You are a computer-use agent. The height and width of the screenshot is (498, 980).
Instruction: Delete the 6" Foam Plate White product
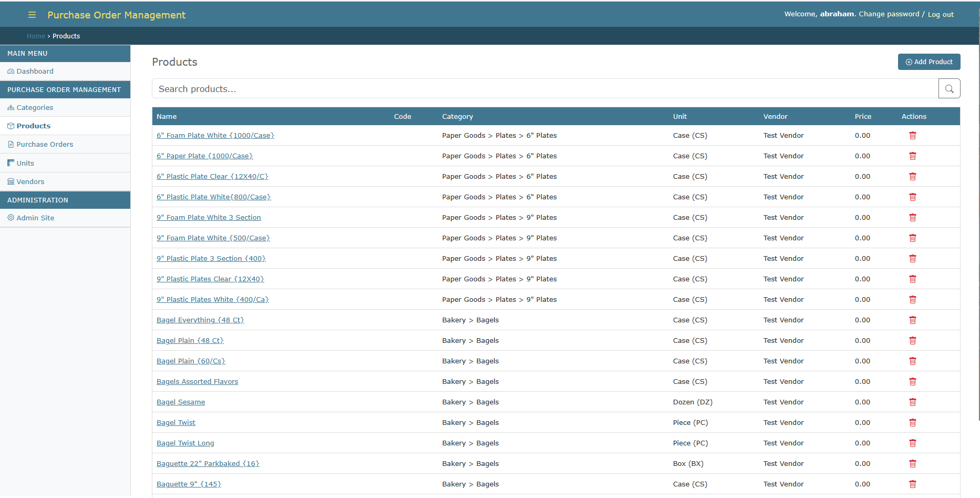coord(912,136)
